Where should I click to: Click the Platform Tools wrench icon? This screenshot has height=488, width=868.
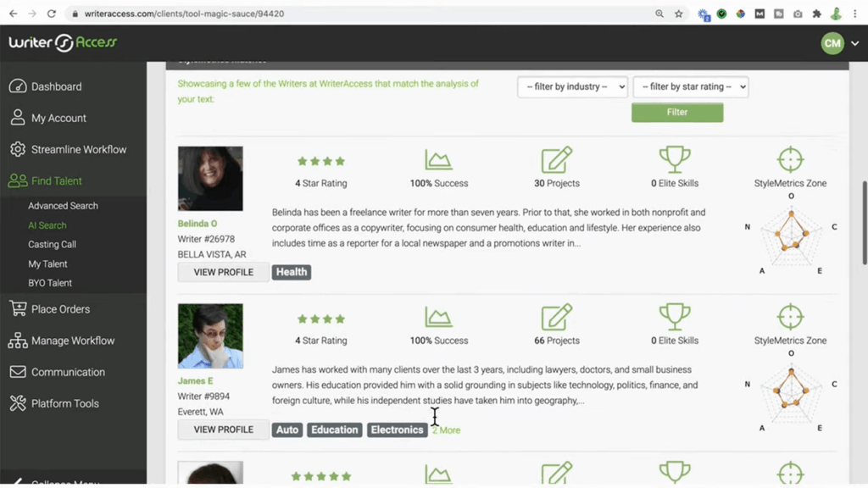pyautogui.click(x=18, y=403)
